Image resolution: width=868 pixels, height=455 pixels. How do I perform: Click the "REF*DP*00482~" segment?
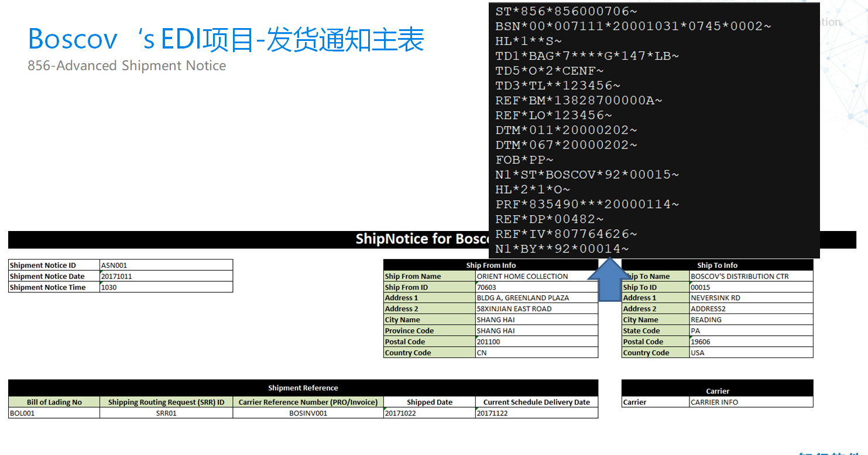tap(550, 219)
